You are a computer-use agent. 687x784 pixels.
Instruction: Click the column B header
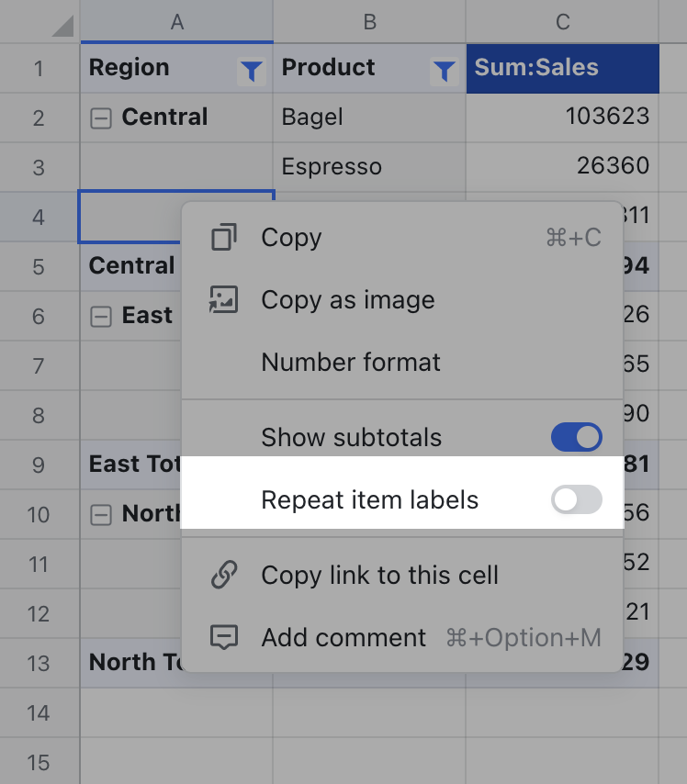[369, 22]
